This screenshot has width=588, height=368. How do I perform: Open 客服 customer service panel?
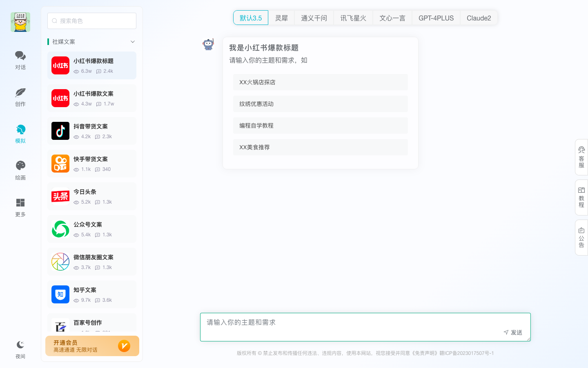(581, 157)
